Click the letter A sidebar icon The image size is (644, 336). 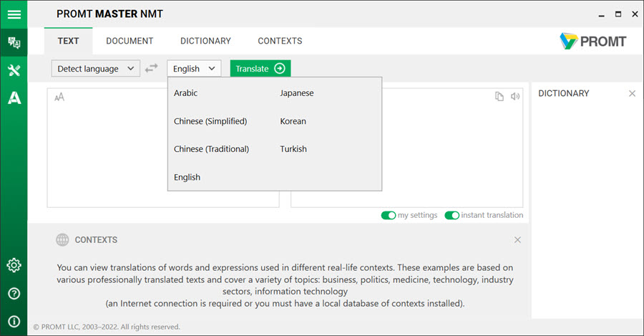point(14,98)
